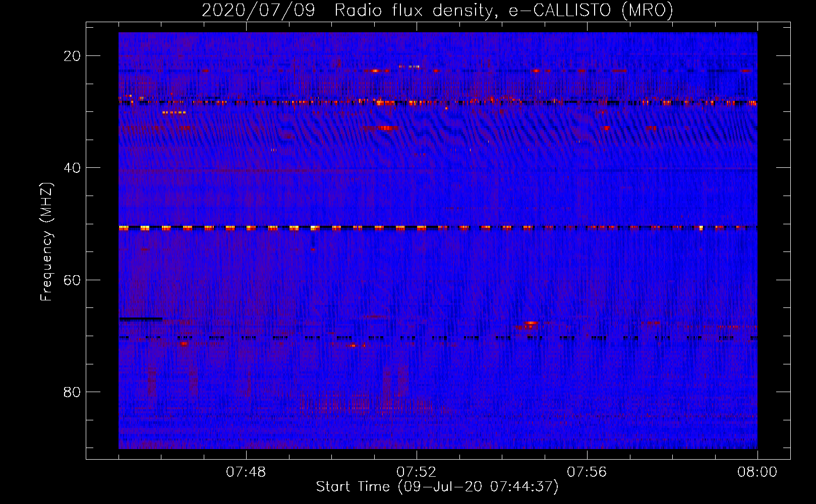Click the "Frequency (MHZ)" axis label
The width and height of the screenshot is (816, 504).
click(46, 242)
